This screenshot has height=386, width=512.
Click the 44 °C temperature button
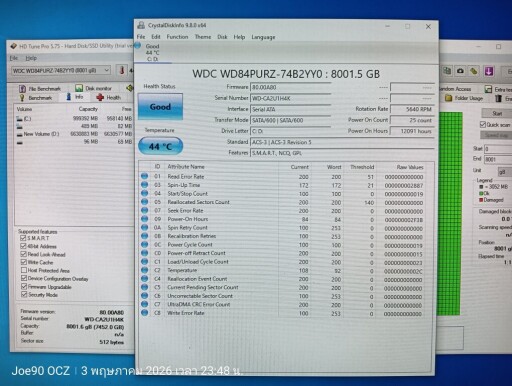pos(160,146)
